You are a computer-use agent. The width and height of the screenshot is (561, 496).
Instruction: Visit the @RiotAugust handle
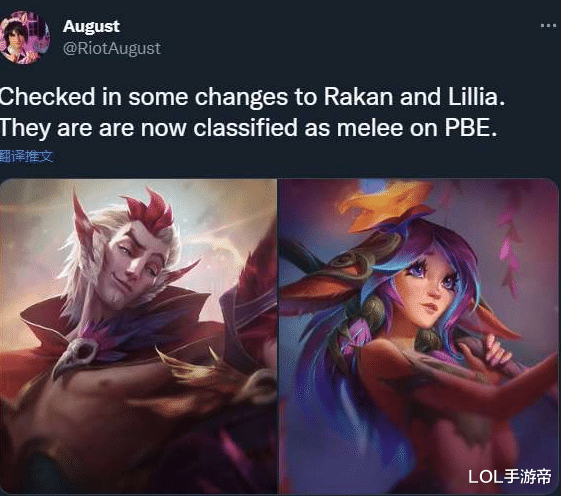click(x=112, y=48)
